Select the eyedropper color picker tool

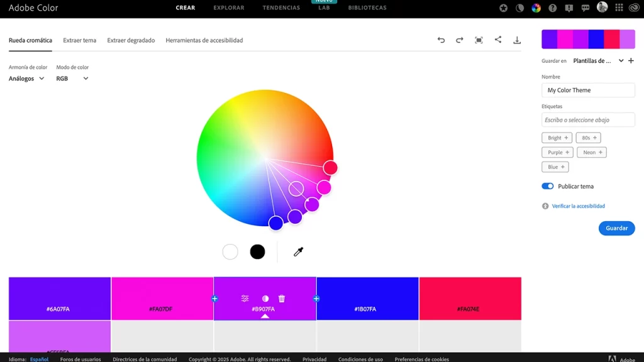click(x=299, y=252)
